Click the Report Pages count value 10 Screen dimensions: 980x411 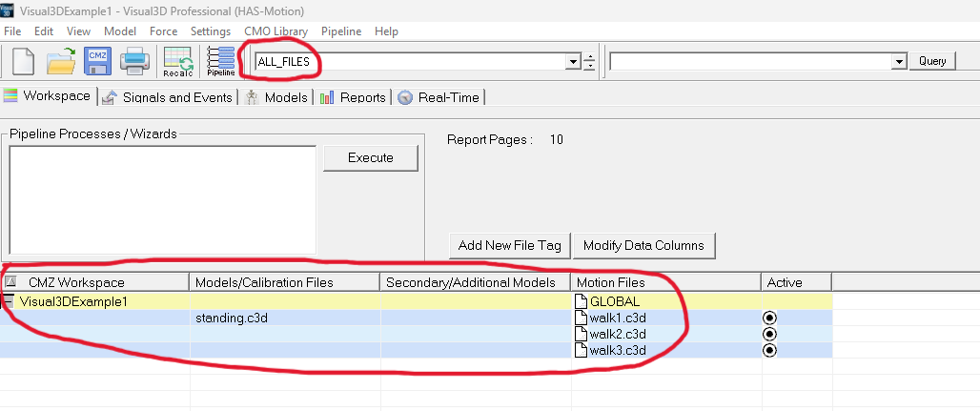[x=556, y=139]
